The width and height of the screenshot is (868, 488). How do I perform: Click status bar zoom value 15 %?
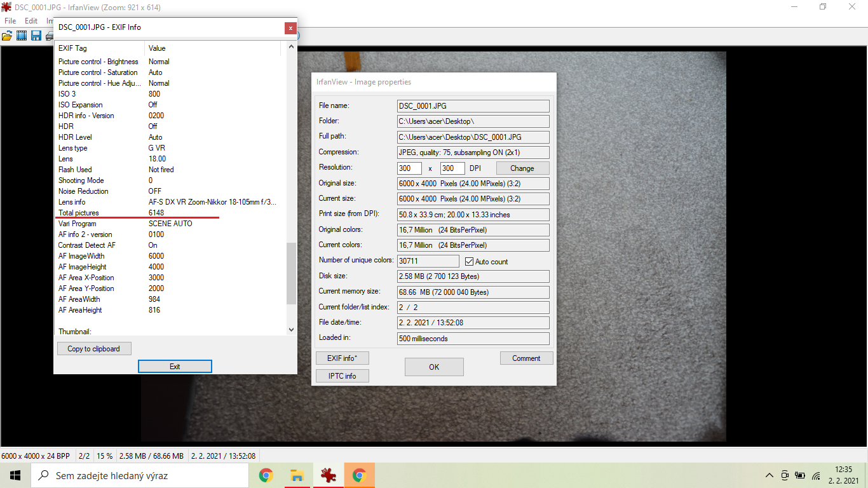(105, 456)
